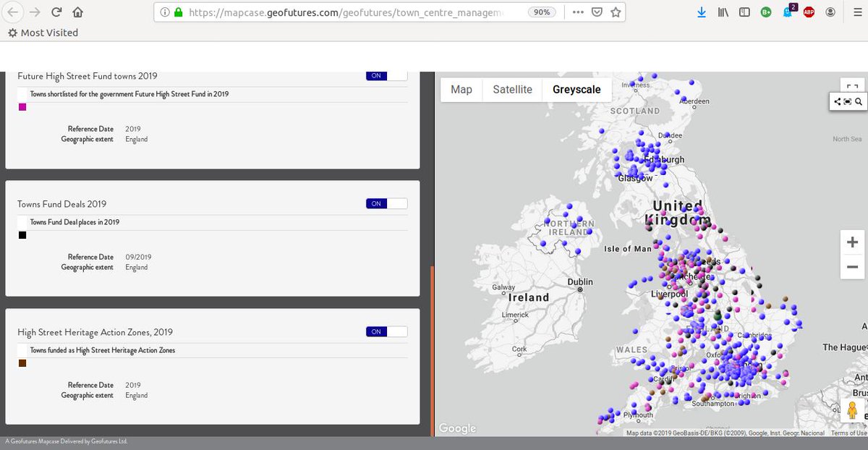Click the SCOTLAND label on the map
This screenshot has width=868, height=450.
tap(635, 111)
